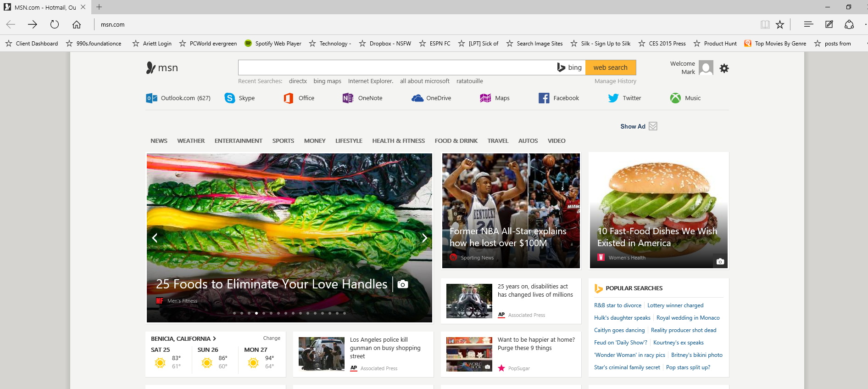Expand Benicia, California weather chevron
Image resolution: width=868 pixels, height=389 pixels.
click(214, 338)
